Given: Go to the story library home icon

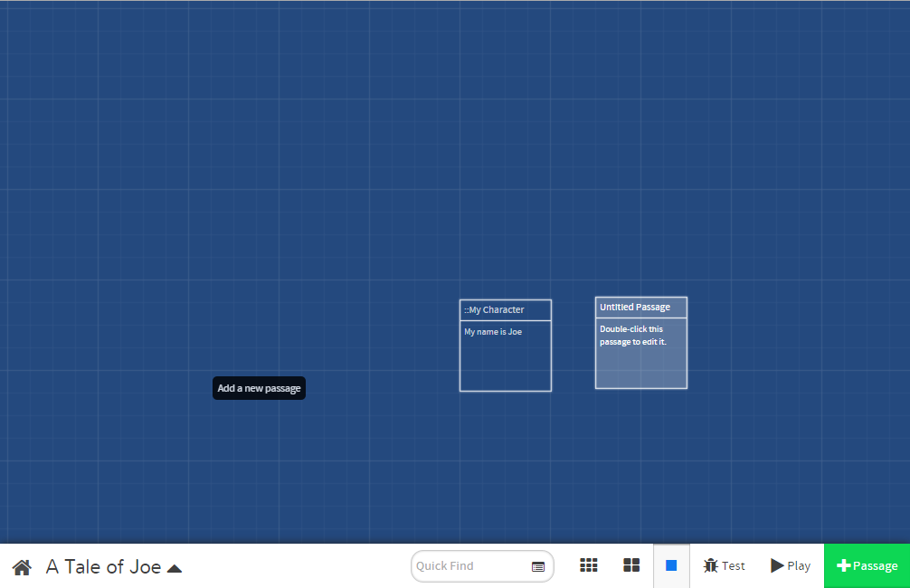Looking at the screenshot, I should coord(22,567).
